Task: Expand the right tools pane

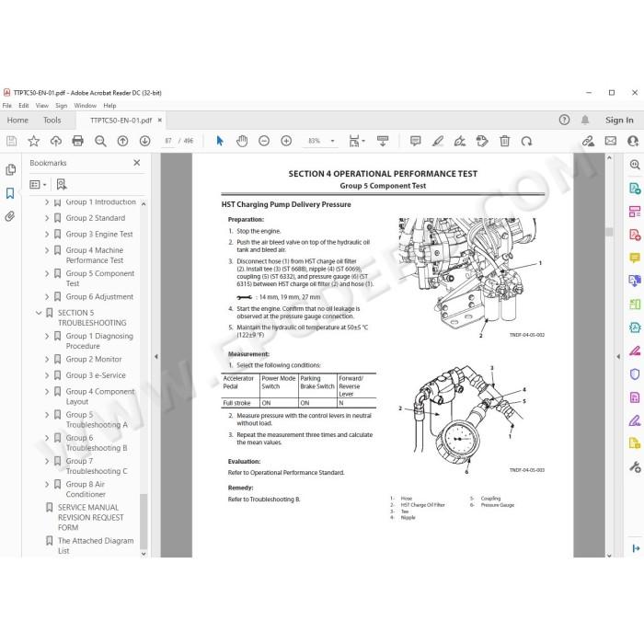Action: click(636, 548)
